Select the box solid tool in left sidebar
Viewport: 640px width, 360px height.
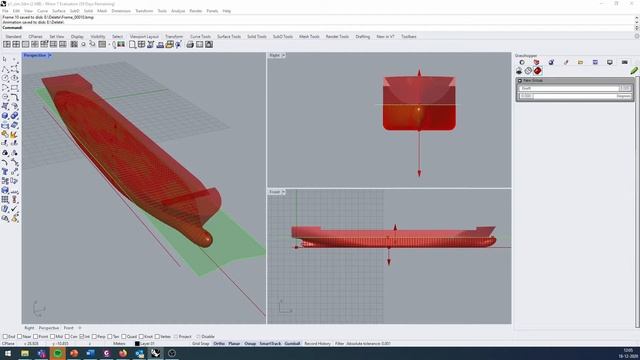click(x=5, y=116)
